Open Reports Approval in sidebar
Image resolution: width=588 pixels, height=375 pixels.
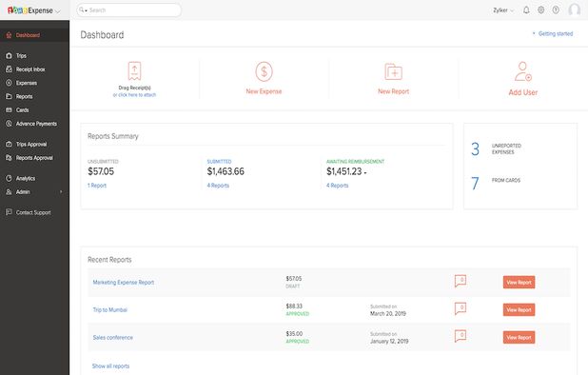[x=34, y=158]
